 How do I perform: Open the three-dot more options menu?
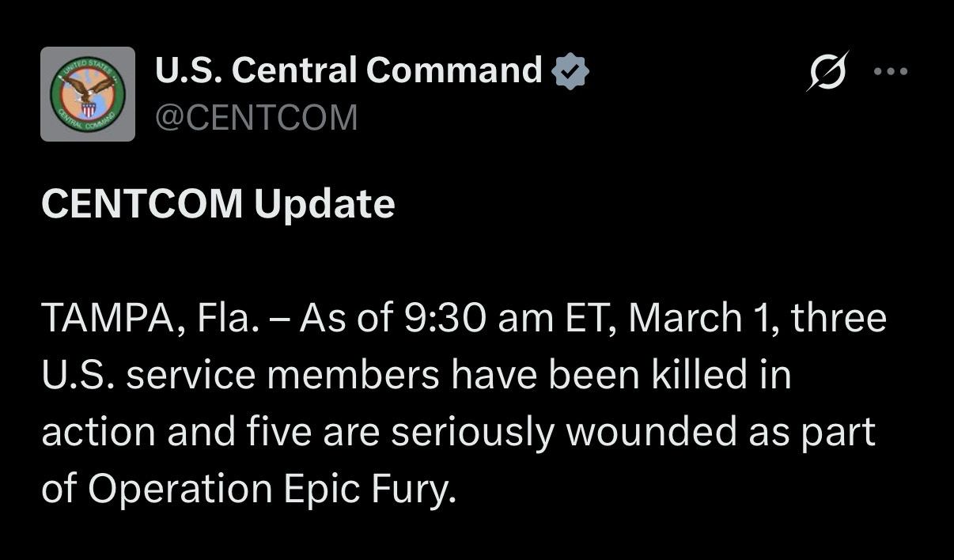[x=891, y=71]
